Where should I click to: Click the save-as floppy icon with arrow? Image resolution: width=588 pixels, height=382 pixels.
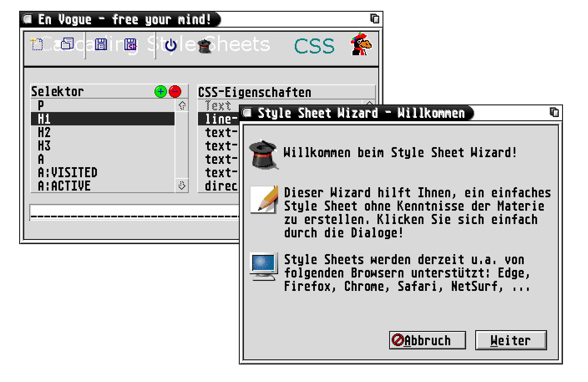click(131, 44)
